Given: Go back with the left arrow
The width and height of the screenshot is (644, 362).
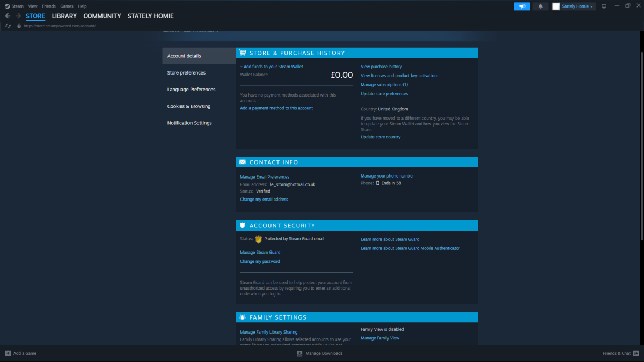Looking at the screenshot, I should tap(8, 16).
